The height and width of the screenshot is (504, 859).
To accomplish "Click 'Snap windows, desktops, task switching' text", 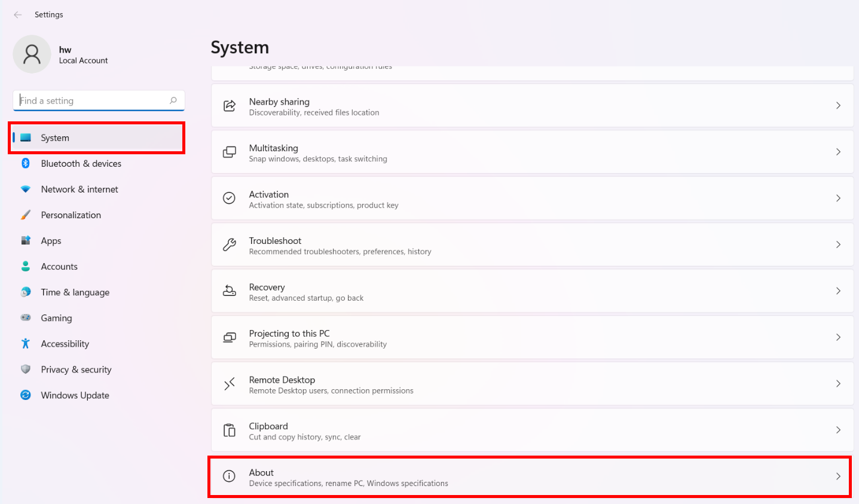I will (318, 159).
